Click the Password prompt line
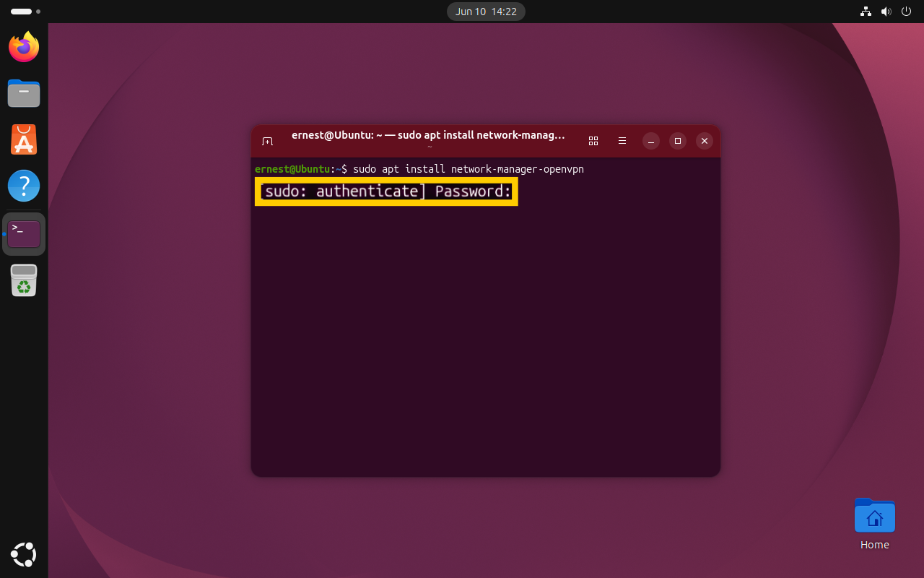This screenshot has width=924, height=578. click(386, 191)
